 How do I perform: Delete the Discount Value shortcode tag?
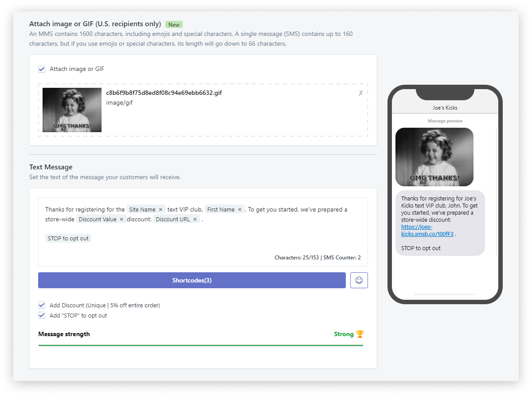click(x=121, y=219)
